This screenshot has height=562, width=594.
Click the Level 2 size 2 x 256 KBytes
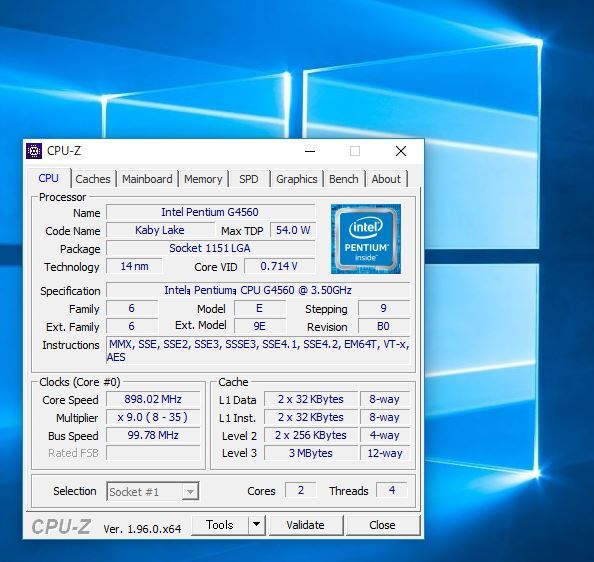(x=311, y=435)
